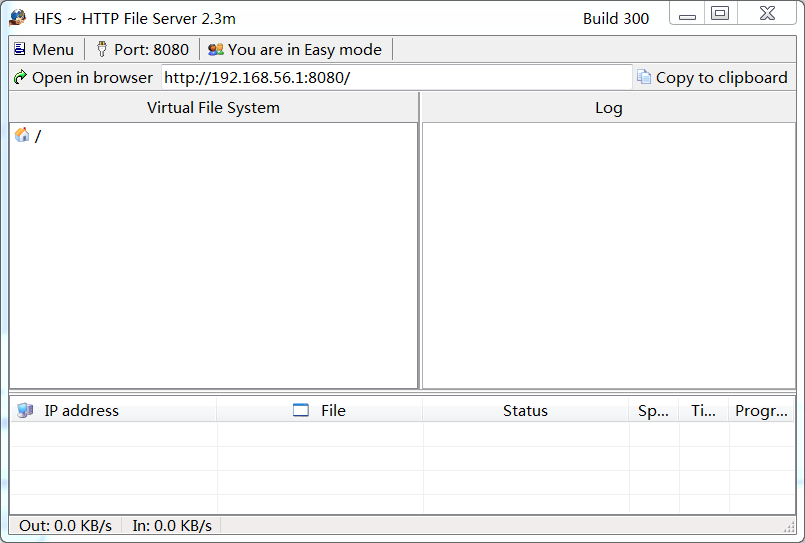The image size is (805, 543).
Task: Click the File column window icon
Action: point(301,410)
